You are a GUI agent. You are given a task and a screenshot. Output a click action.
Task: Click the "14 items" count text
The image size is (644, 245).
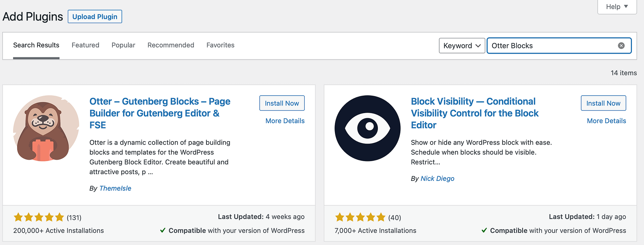[x=624, y=73]
